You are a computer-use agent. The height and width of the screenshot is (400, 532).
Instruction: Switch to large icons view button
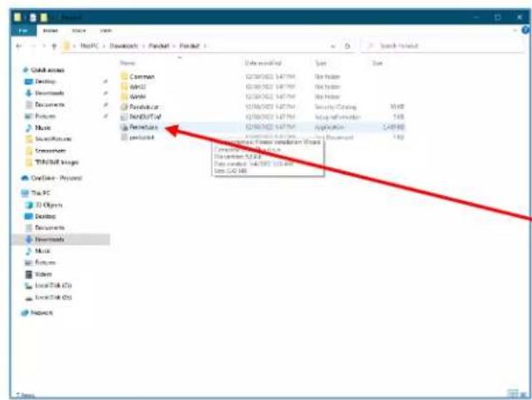[x=522, y=393]
